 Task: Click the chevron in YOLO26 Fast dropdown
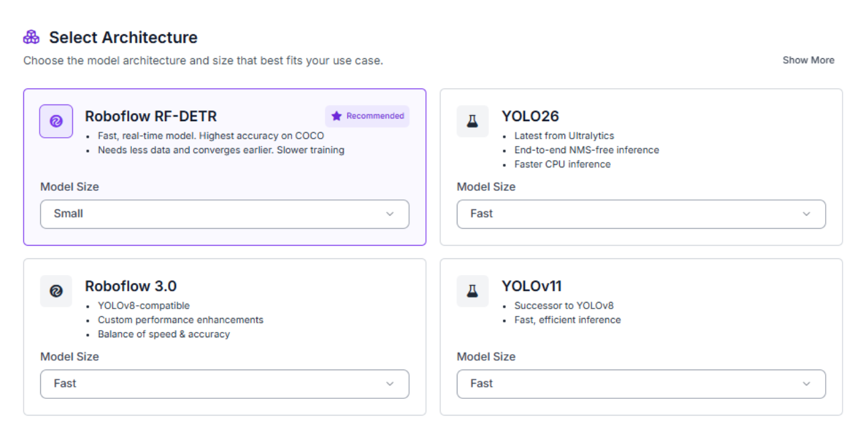click(x=806, y=214)
